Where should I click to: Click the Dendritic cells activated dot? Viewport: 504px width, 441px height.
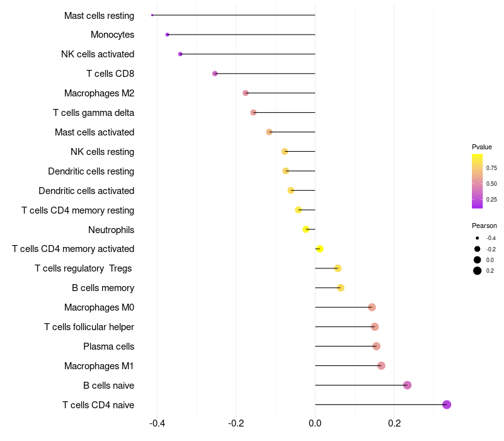(291, 191)
